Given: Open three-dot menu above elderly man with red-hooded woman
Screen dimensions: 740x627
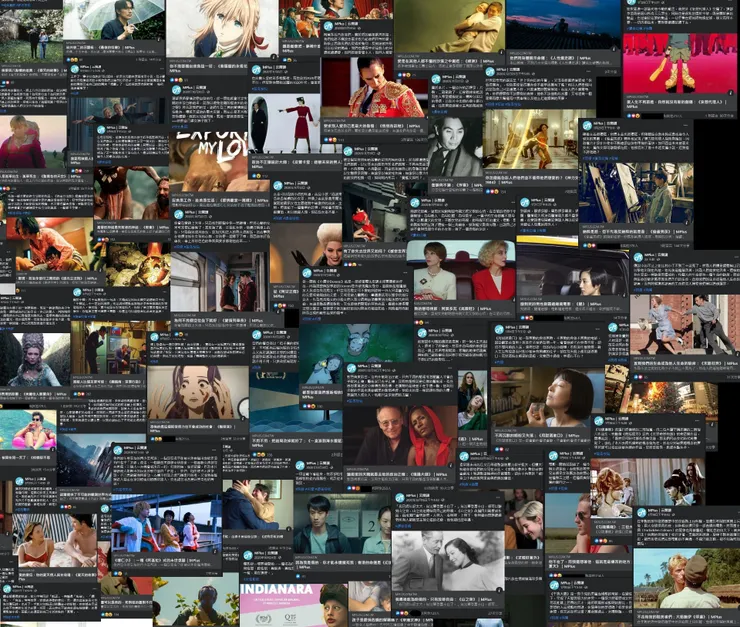Looking at the screenshot, I should pyautogui.click(x=450, y=367).
